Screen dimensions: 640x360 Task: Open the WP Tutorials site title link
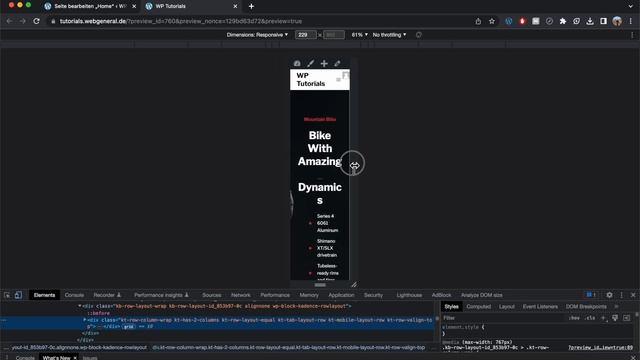point(311,80)
